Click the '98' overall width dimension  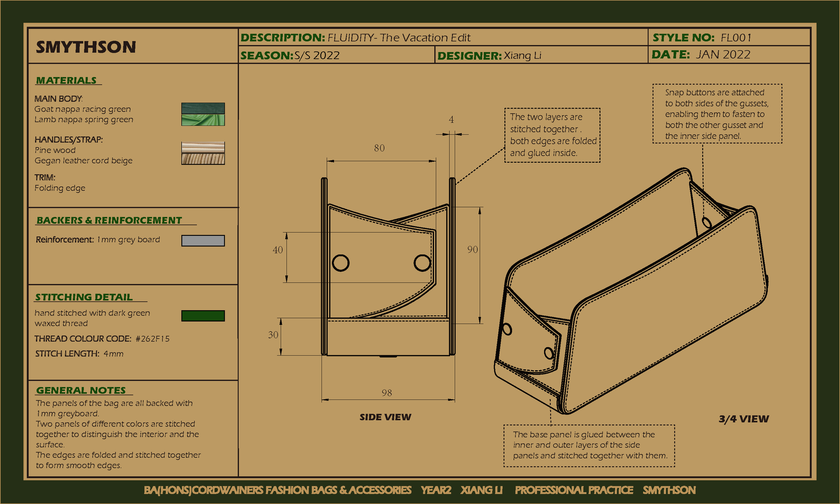point(387,393)
